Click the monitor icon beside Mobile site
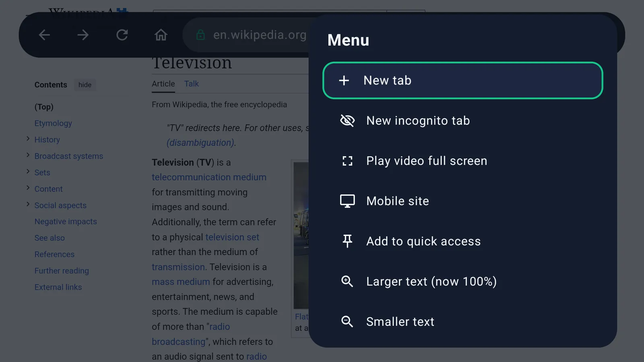 [347, 201]
